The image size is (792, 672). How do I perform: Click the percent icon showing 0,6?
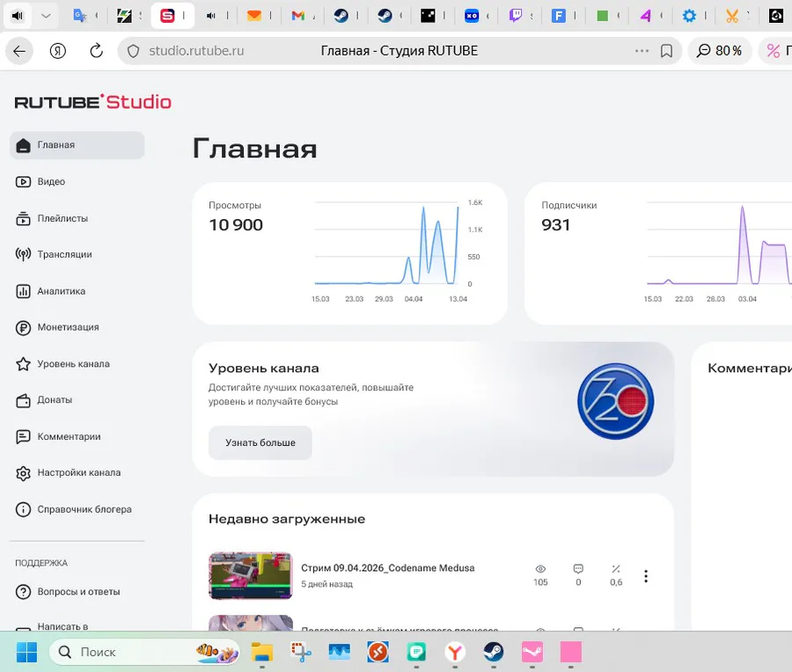point(616,569)
